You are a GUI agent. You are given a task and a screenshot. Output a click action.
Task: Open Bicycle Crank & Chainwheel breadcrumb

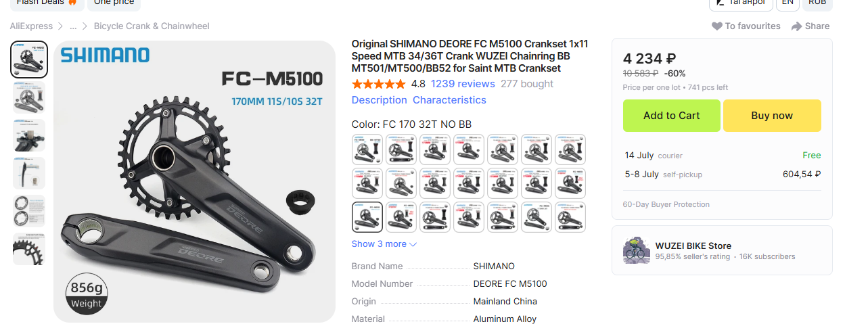(x=152, y=26)
